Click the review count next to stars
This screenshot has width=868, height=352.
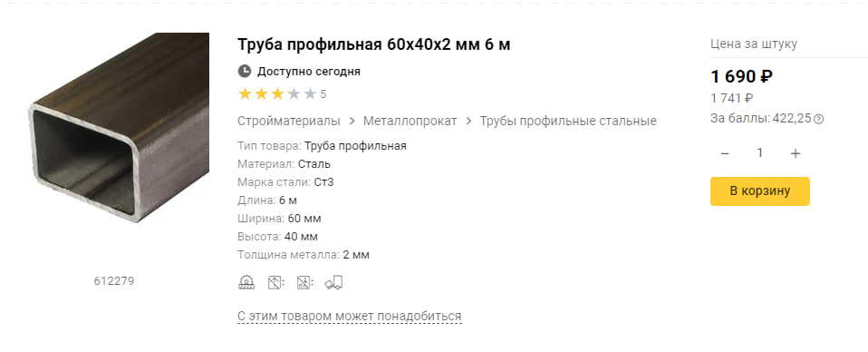point(323,94)
